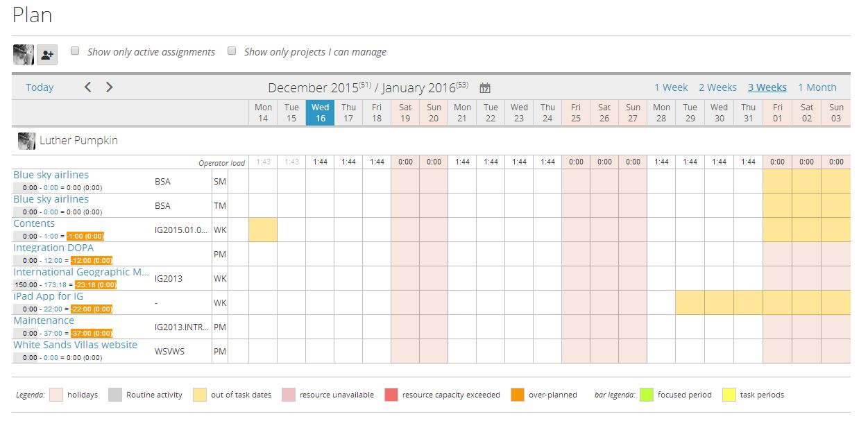The width and height of the screenshot is (868, 428).
Task: Open the Contents project link
Action: point(34,223)
